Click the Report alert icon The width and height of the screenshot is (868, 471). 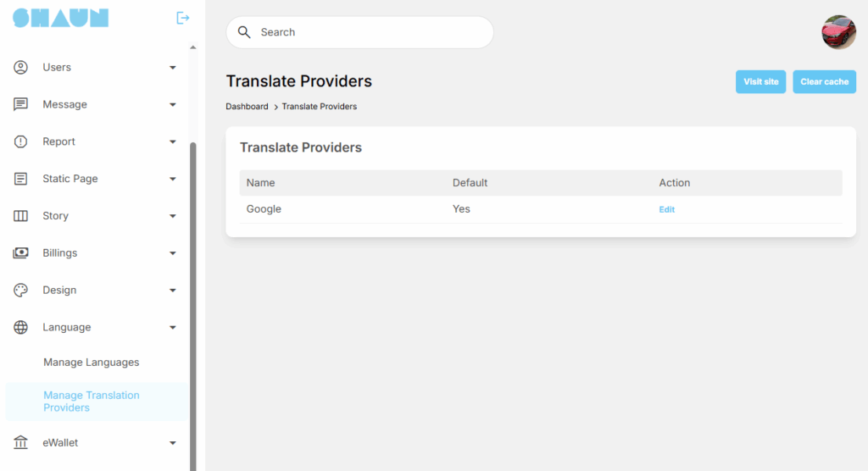coord(21,141)
